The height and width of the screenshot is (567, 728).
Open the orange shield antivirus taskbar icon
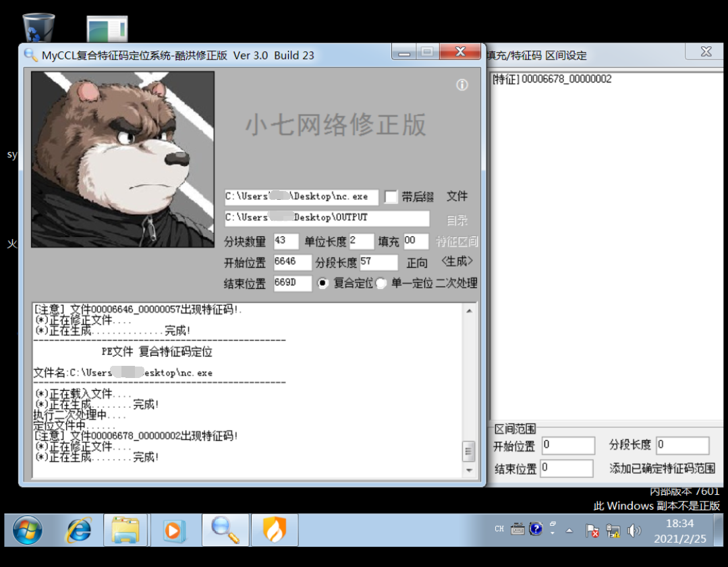click(275, 530)
